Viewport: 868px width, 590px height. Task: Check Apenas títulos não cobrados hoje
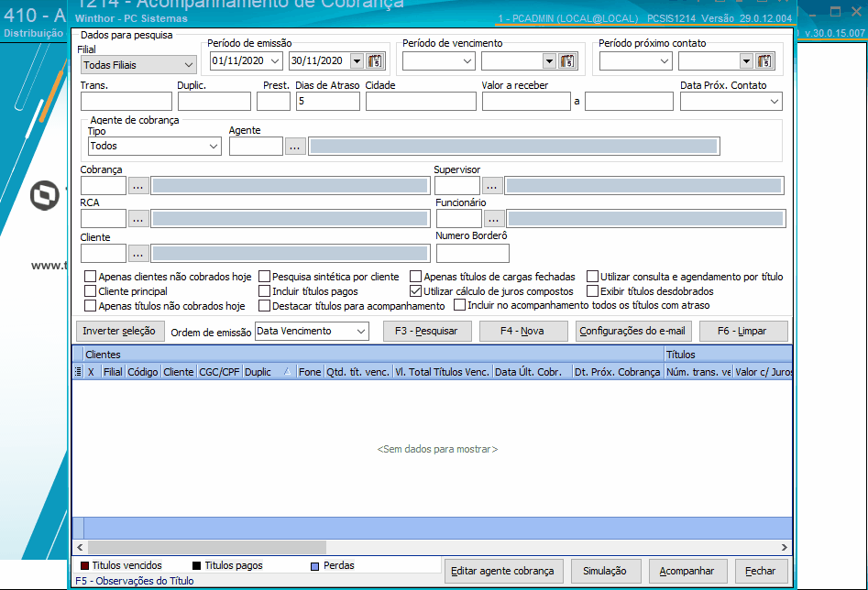pos(90,305)
